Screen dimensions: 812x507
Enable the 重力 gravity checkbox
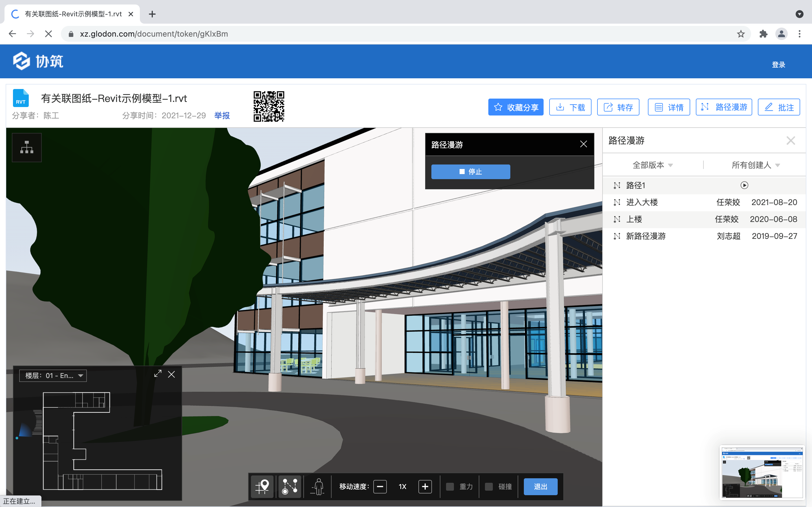pyautogui.click(x=450, y=486)
